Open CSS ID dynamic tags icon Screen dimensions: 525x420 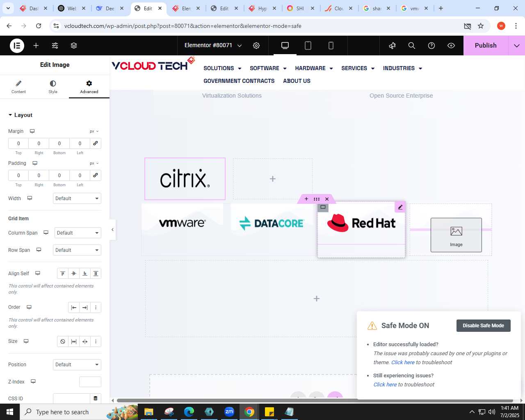[96, 398]
